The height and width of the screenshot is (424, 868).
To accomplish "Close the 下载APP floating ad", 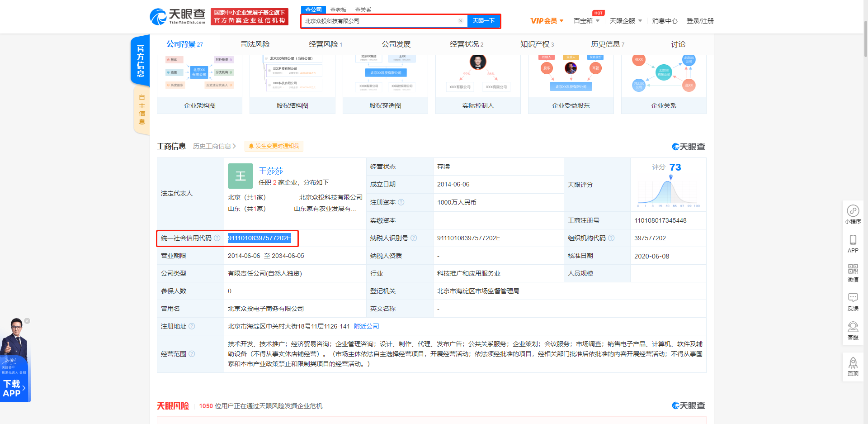I will pos(27,321).
